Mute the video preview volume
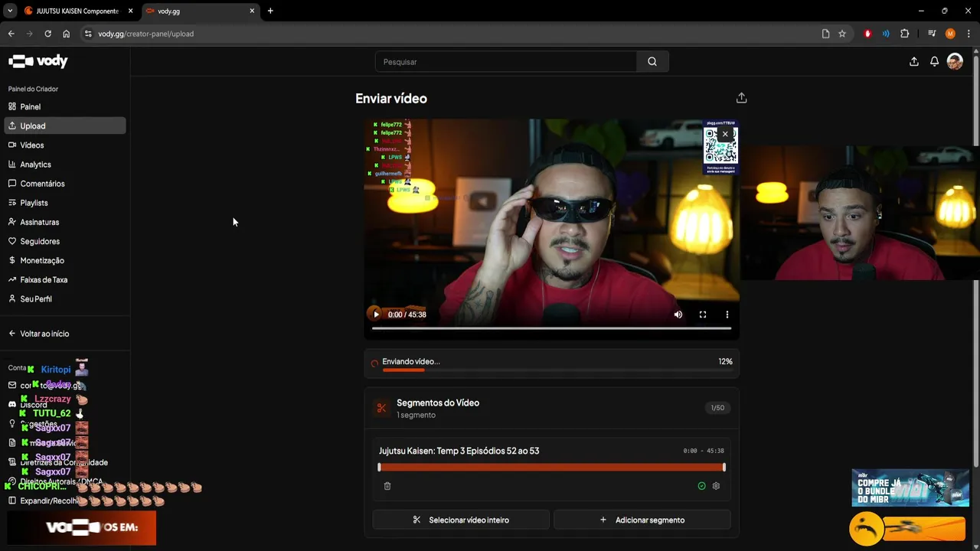Viewport: 980px width, 551px height. tap(678, 315)
